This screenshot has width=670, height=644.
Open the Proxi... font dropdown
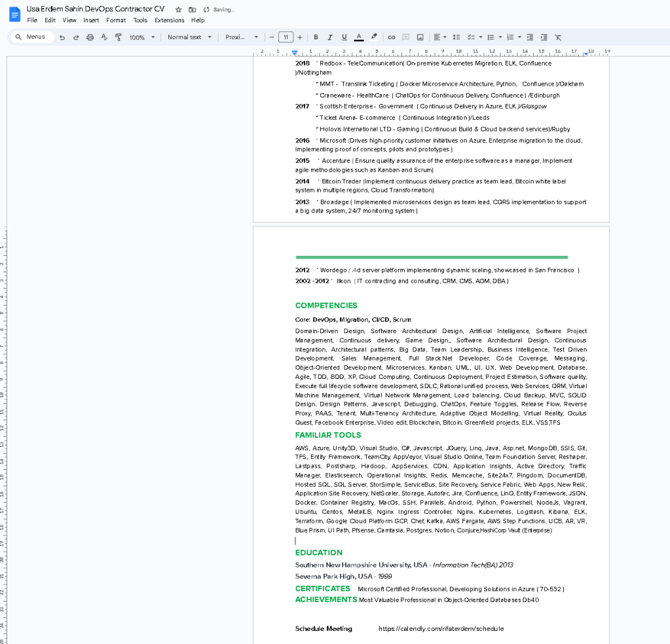click(242, 37)
